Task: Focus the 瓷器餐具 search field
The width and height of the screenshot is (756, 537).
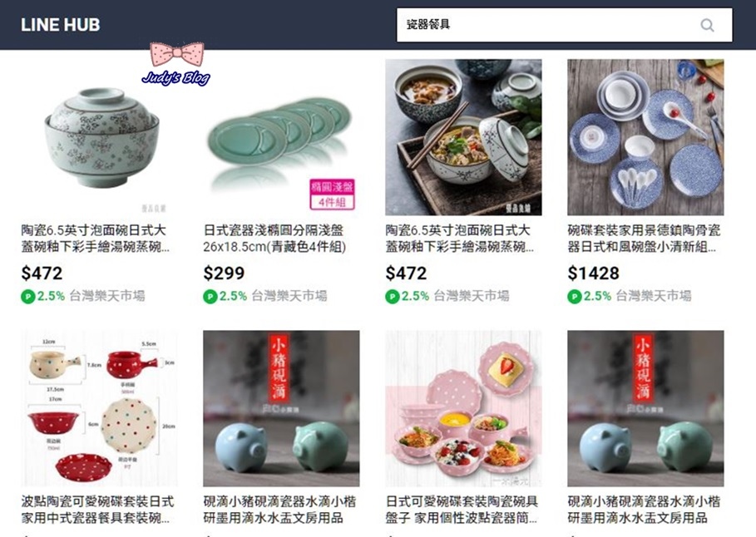Action: tap(564, 25)
